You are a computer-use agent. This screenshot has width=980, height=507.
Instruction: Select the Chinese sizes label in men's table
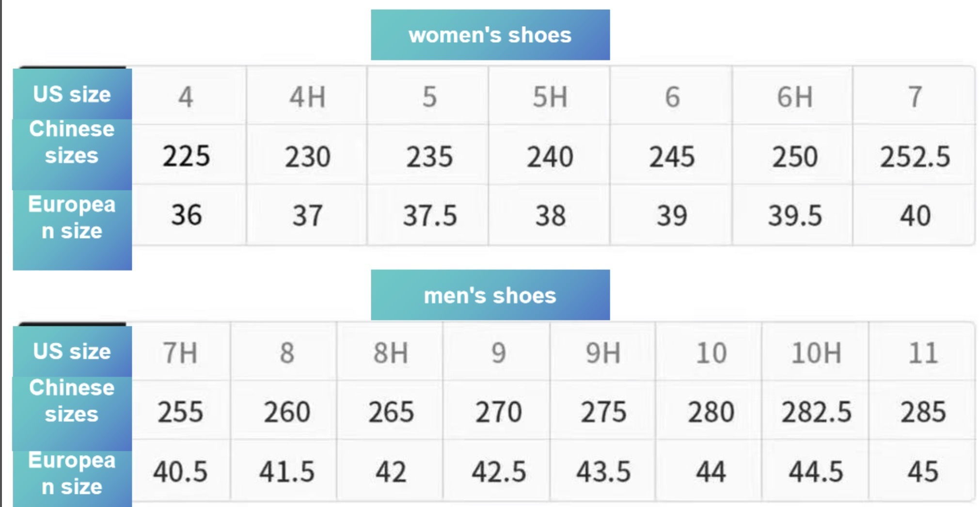tap(72, 401)
